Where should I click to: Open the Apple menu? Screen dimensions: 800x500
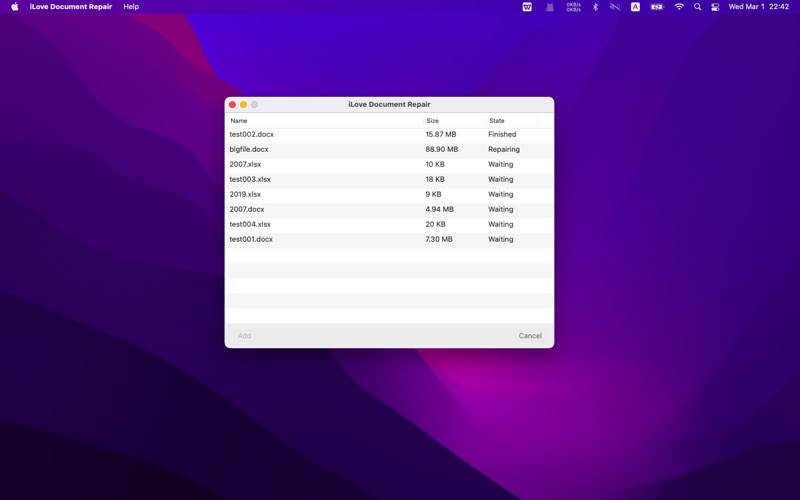click(15, 7)
